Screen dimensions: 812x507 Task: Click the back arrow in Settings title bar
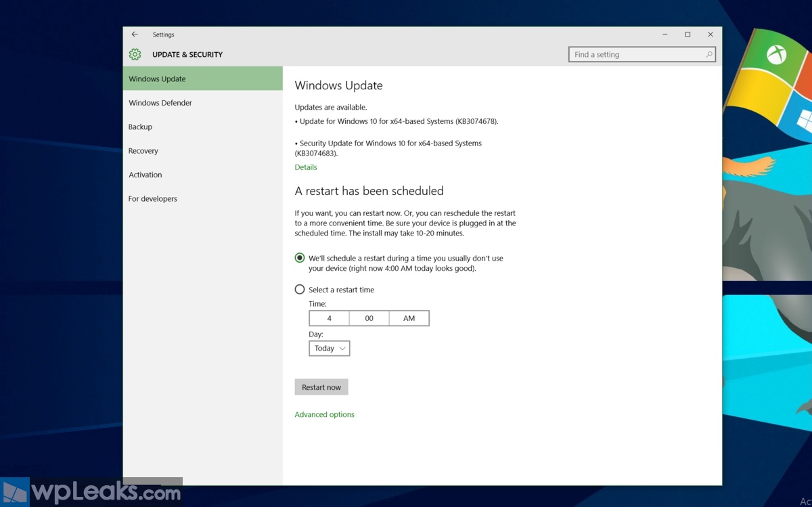[135, 35]
